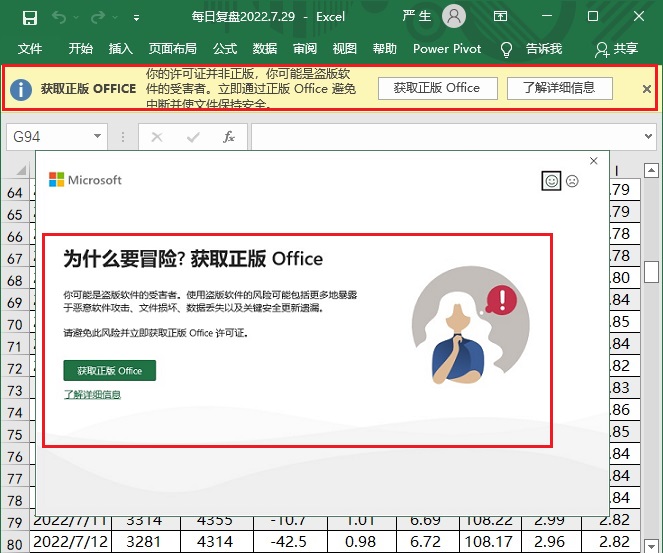Expand the formula bar chevron
The image size is (663, 553).
648,136
